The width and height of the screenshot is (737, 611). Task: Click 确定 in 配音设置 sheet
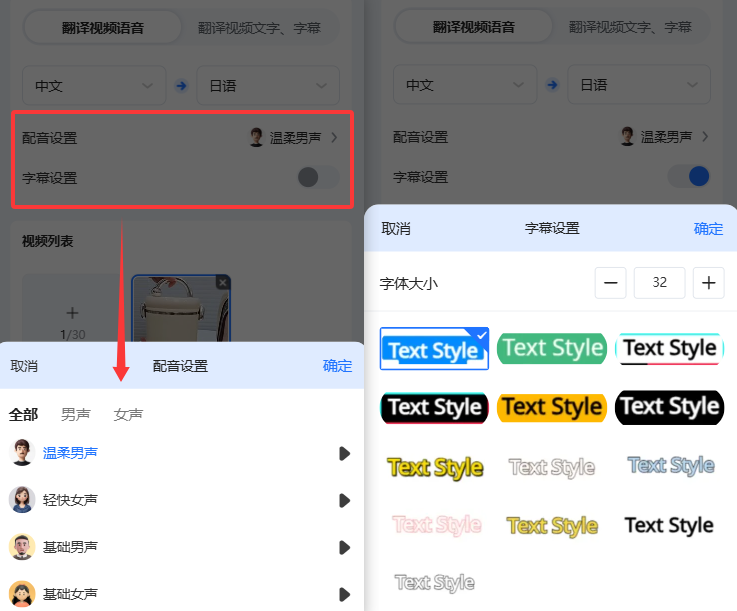point(337,366)
